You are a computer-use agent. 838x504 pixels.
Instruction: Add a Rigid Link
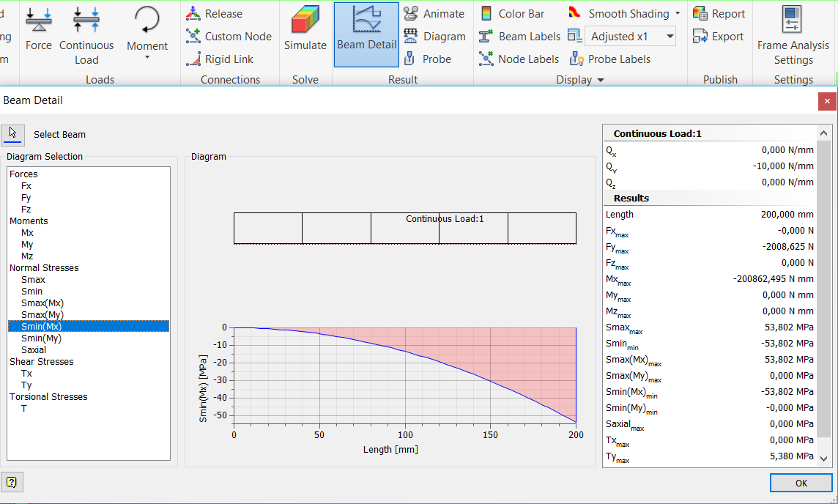[x=220, y=59]
